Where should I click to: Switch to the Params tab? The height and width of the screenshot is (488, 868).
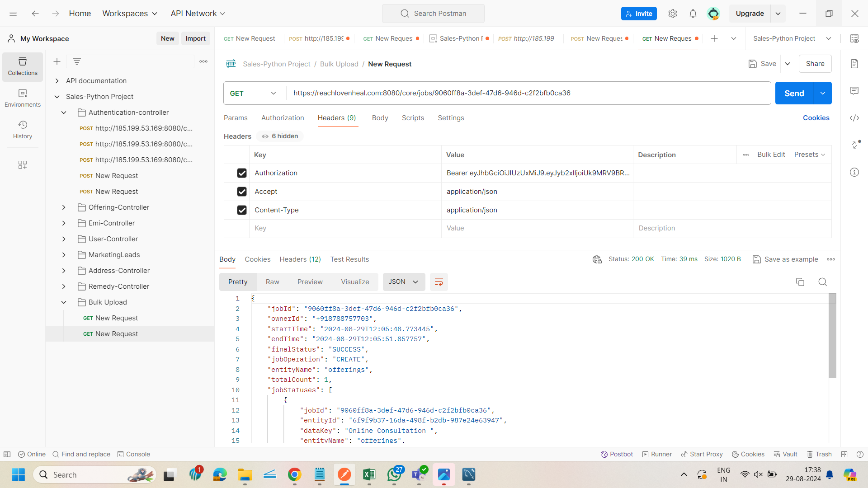click(236, 118)
